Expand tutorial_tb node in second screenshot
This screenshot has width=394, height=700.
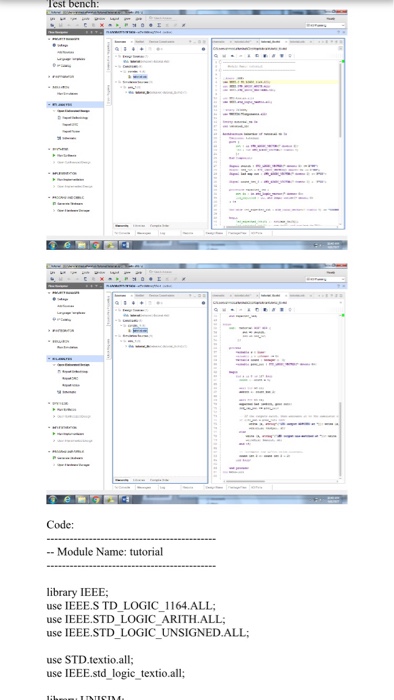pos(126,346)
